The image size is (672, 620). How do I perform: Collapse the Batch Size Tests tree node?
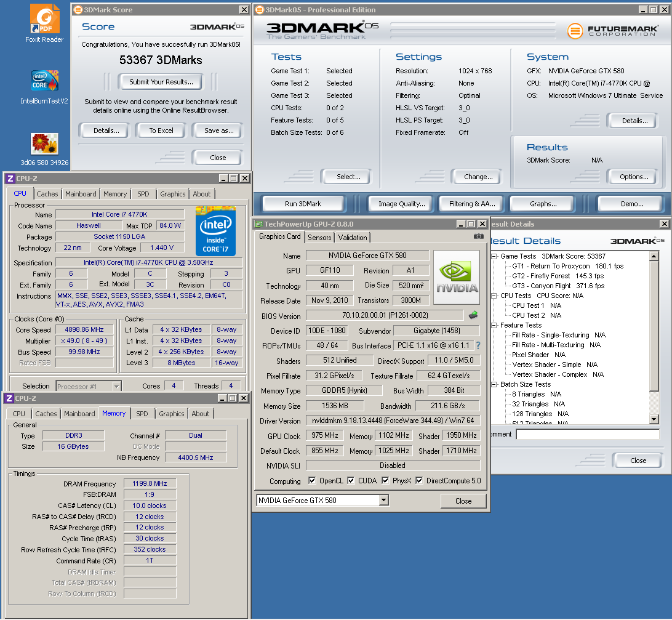[x=494, y=384]
